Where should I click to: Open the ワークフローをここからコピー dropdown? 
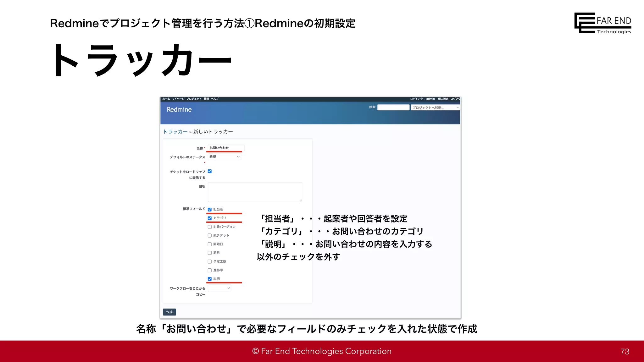tap(219, 288)
